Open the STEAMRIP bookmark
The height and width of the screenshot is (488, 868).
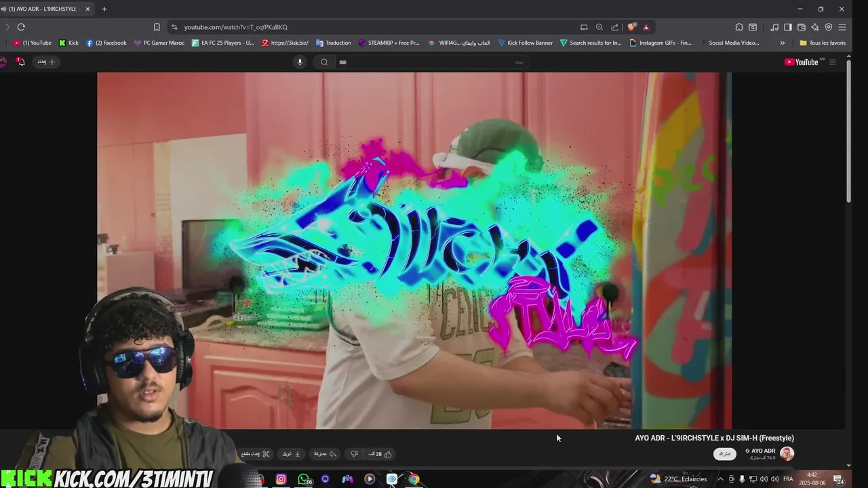(x=389, y=43)
